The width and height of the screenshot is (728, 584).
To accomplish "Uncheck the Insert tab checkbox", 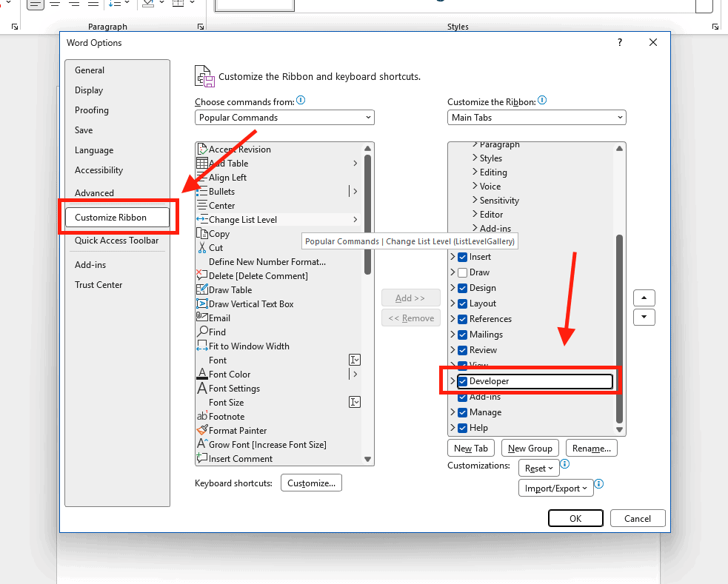I will [462, 257].
